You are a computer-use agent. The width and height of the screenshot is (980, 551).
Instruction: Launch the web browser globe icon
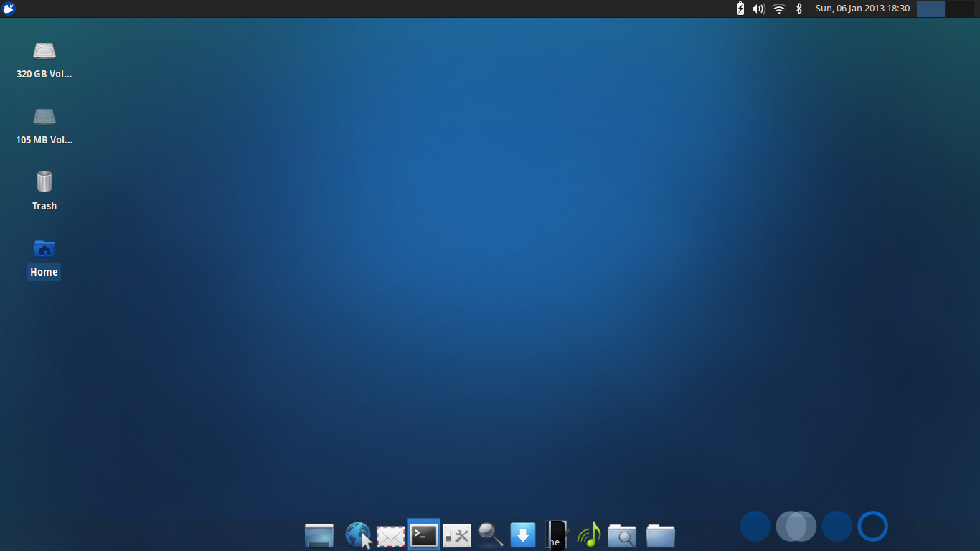358,535
